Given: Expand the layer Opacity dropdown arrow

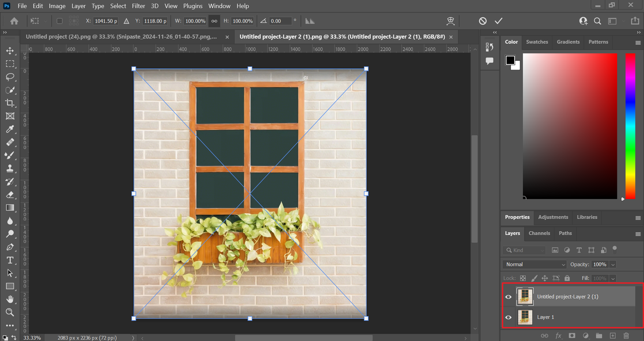Looking at the screenshot, I should [x=613, y=264].
